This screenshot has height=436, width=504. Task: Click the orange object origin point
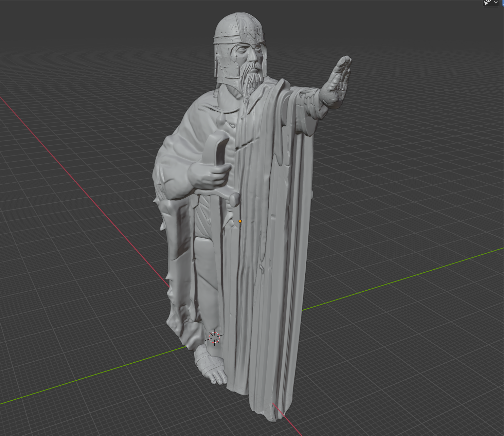[240, 221]
